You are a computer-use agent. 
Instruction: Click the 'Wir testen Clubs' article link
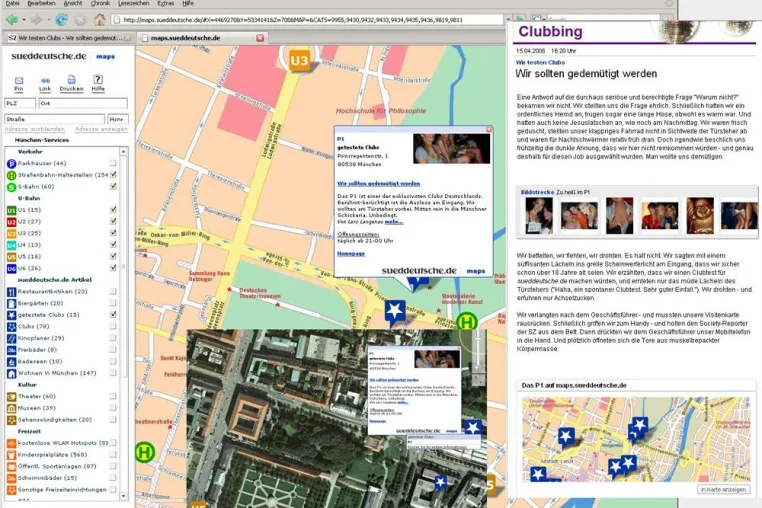[x=540, y=63]
